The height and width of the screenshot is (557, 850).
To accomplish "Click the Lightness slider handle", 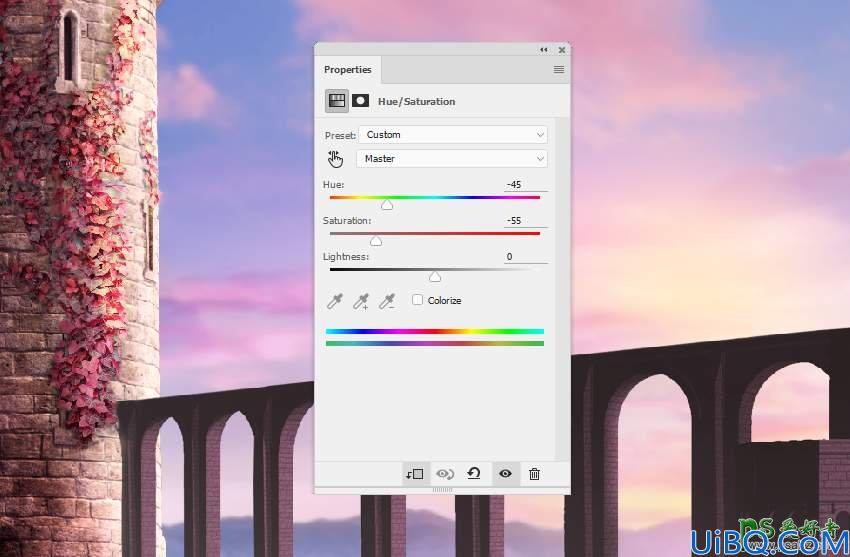I will (x=435, y=277).
